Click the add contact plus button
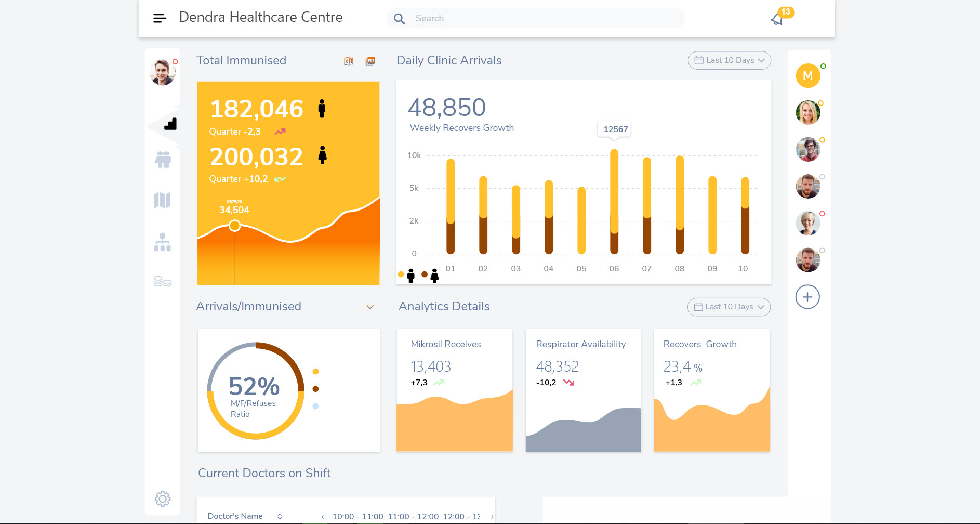 807,297
